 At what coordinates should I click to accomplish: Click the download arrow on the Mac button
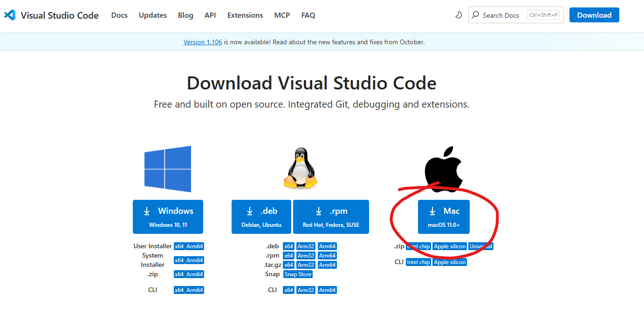432,211
